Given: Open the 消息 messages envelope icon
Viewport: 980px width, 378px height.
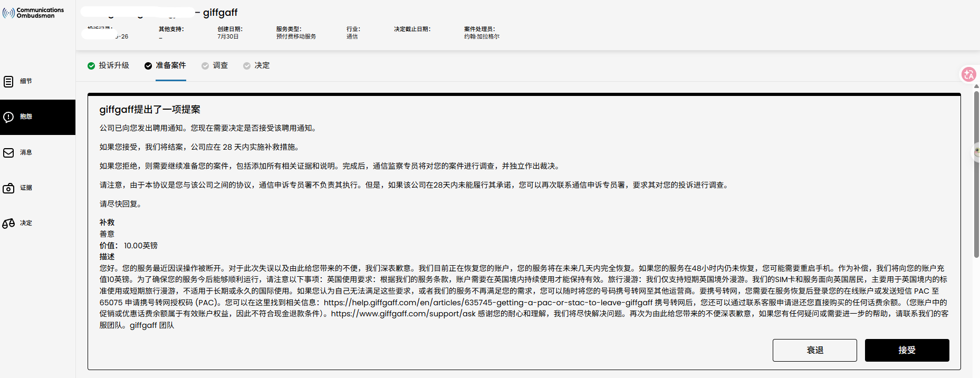Looking at the screenshot, I should click(x=8, y=153).
